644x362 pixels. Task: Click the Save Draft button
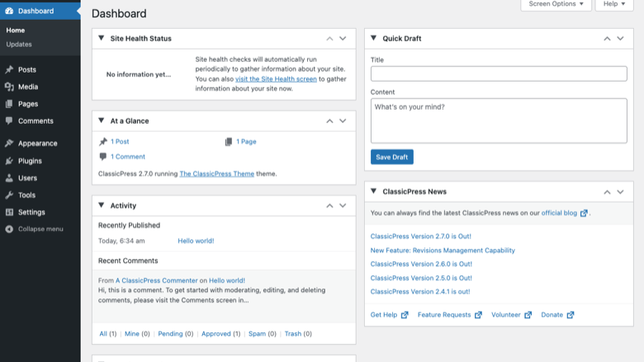[x=392, y=157]
